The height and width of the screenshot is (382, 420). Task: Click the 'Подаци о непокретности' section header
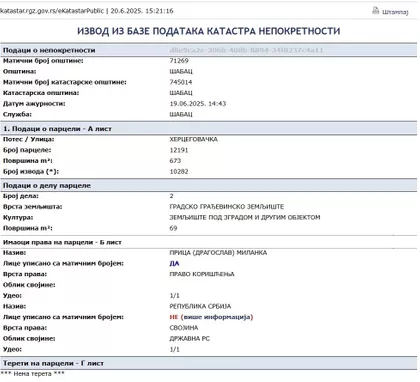209,50
